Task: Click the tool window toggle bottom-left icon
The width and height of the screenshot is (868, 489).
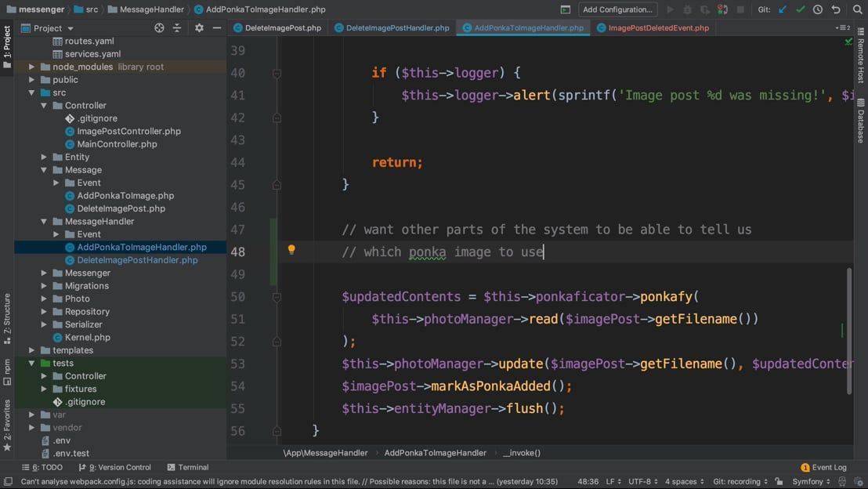Action: 8,481
